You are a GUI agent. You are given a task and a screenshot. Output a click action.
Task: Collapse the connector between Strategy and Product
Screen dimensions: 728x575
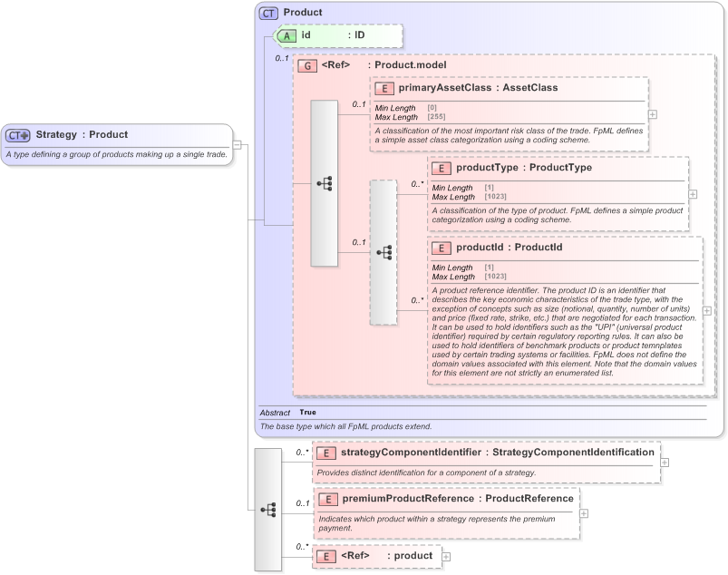[x=235, y=143]
